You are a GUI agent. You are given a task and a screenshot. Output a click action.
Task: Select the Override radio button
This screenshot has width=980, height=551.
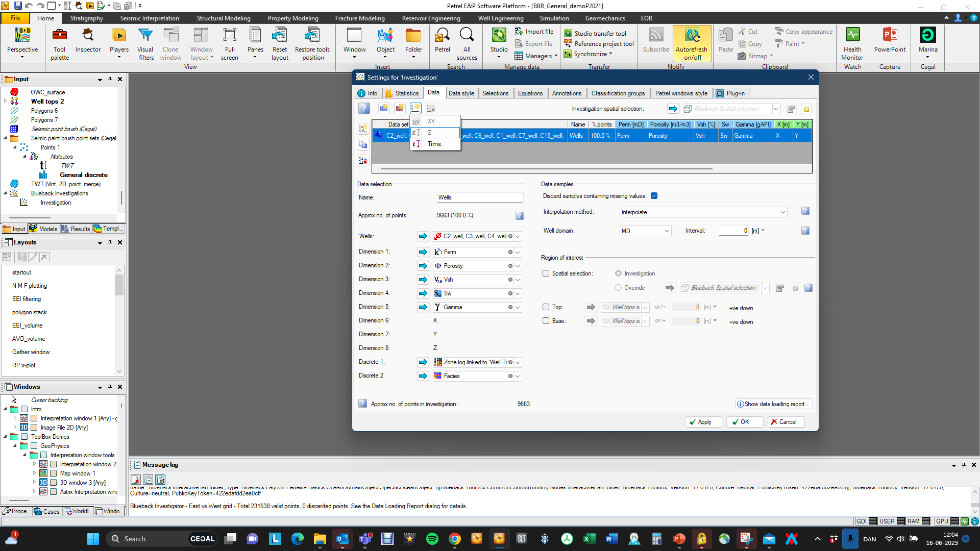point(618,288)
